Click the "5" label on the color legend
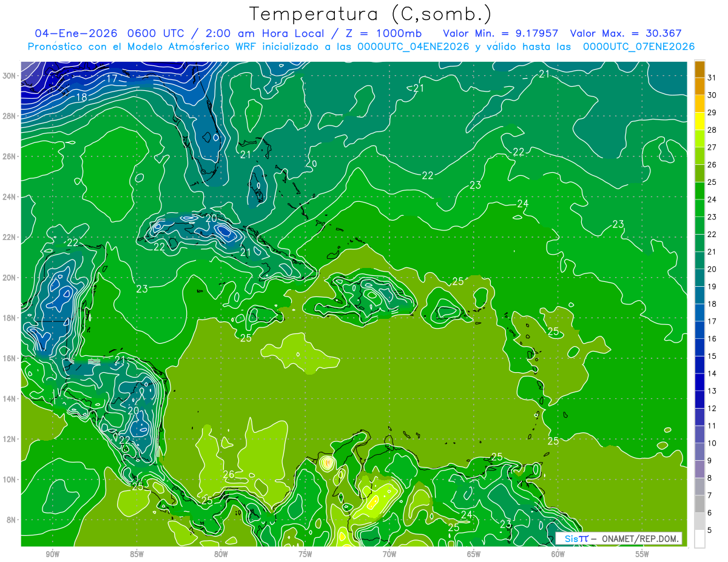This screenshot has height=562, width=728. point(711,530)
